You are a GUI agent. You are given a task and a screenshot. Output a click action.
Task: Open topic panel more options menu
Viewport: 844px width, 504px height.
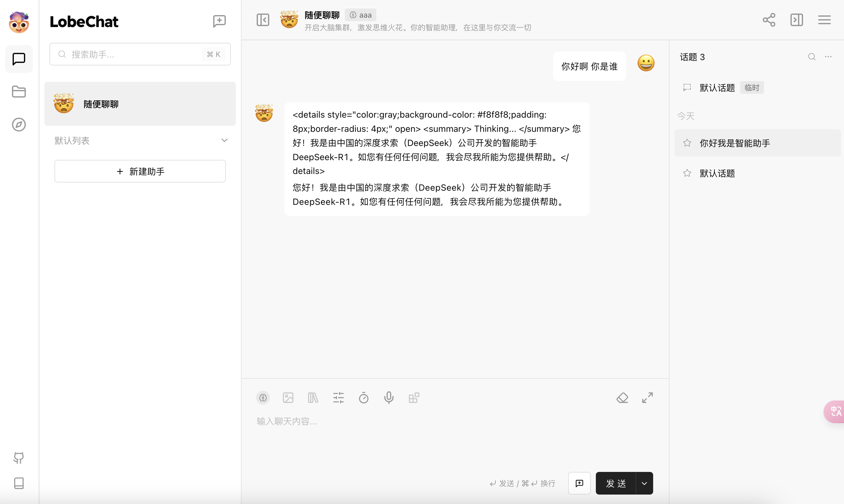[x=828, y=57]
